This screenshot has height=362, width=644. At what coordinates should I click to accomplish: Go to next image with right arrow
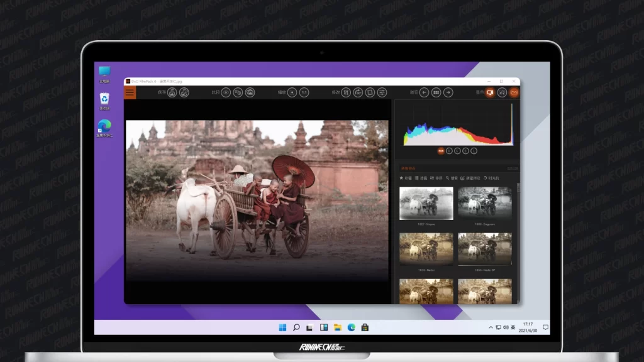[448, 92]
